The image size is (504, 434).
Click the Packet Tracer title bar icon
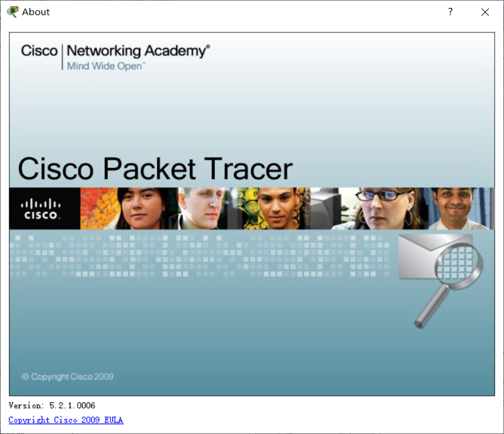click(x=13, y=12)
